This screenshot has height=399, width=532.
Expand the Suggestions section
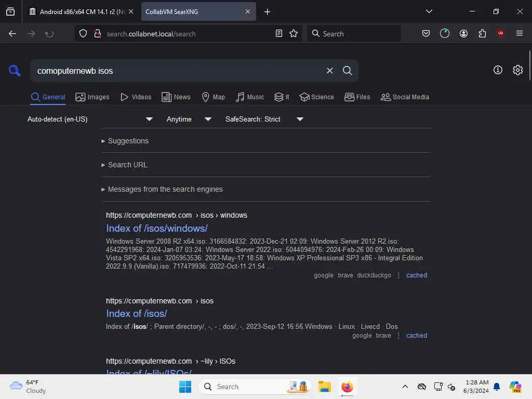tap(125, 141)
